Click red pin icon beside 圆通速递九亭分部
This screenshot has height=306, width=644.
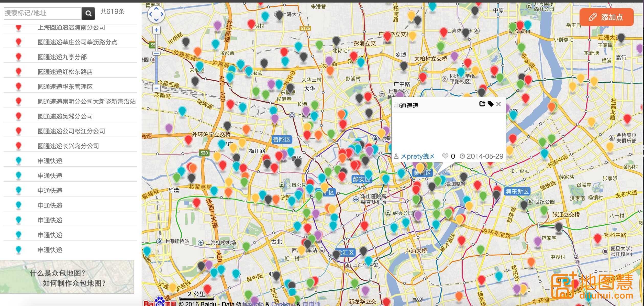(18, 57)
